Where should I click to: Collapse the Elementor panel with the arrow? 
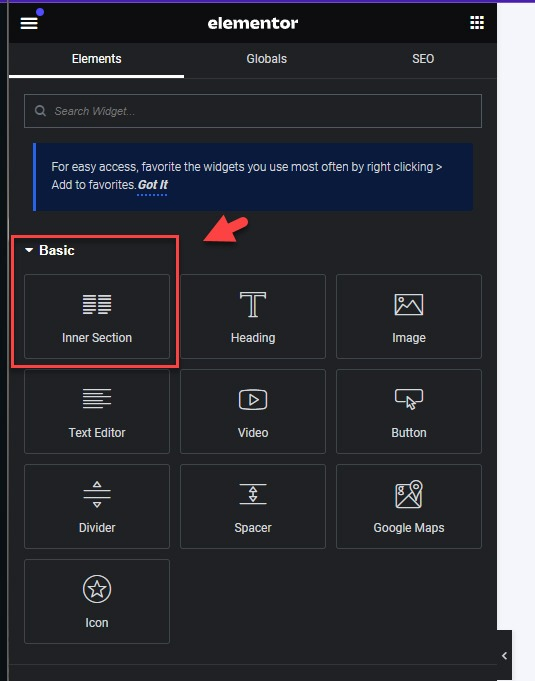click(x=504, y=655)
